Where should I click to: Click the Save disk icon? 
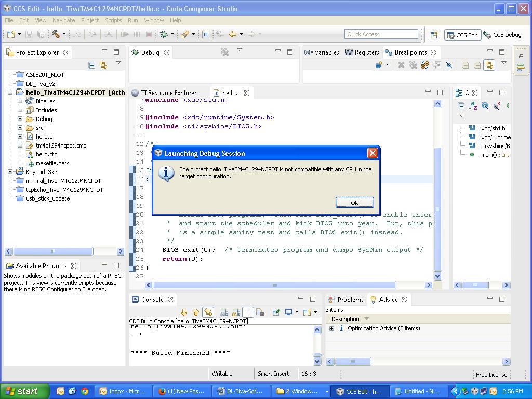pyautogui.click(x=29, y=34)
